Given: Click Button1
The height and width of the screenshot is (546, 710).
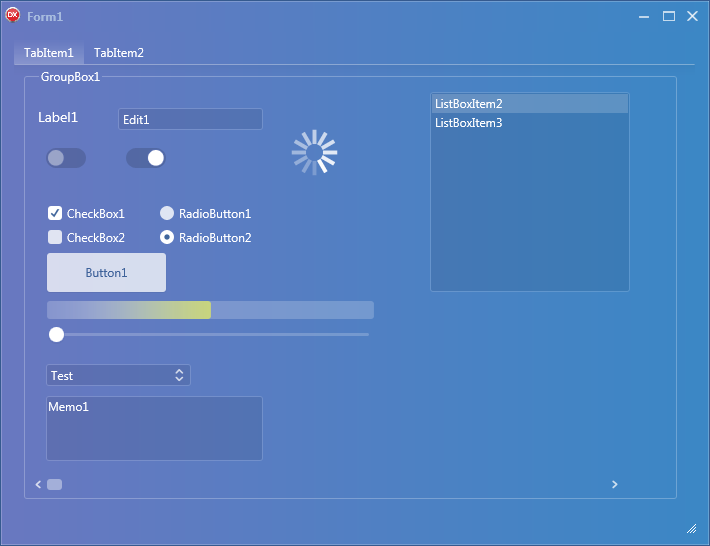Looking at the screenshot, I should point(106,273).
